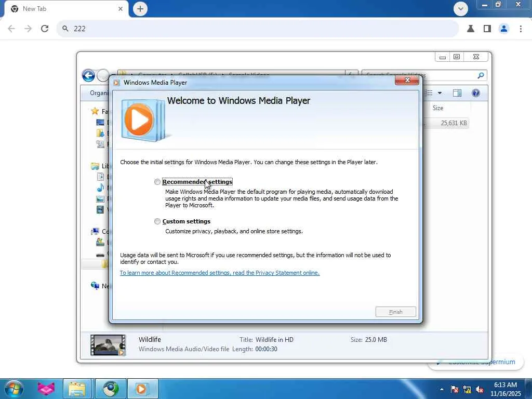Click the Organize menu in Explorer
This screenshot has width=532, height=399.
pyautogui.click(x=98, y=93)
